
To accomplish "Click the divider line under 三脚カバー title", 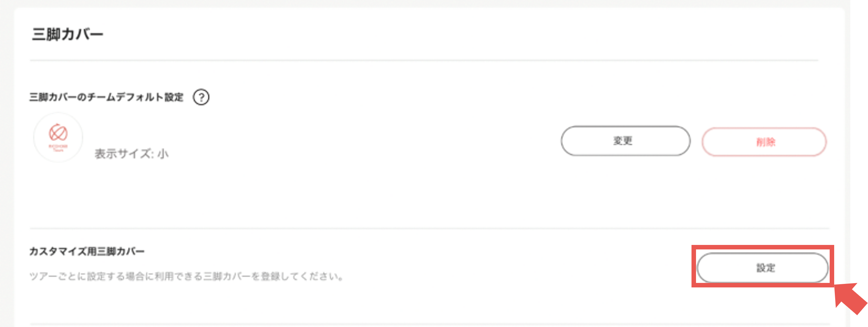I will [x=424, y=61].
